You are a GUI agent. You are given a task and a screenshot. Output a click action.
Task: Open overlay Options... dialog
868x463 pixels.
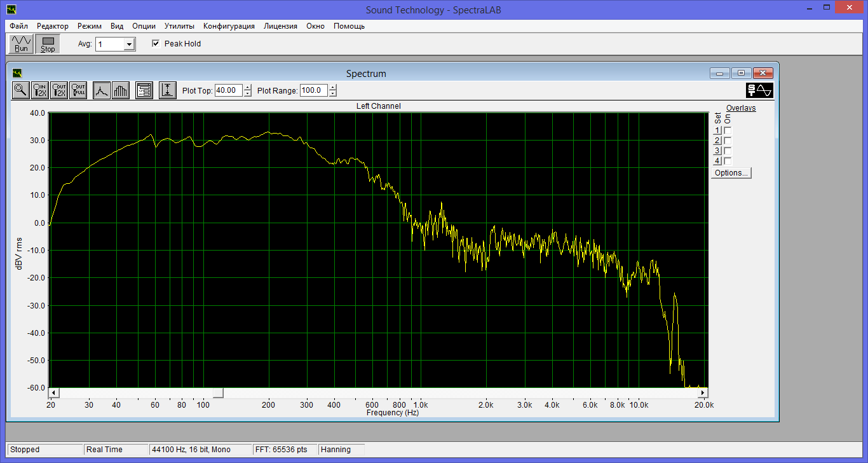click(x=731, y=173)
